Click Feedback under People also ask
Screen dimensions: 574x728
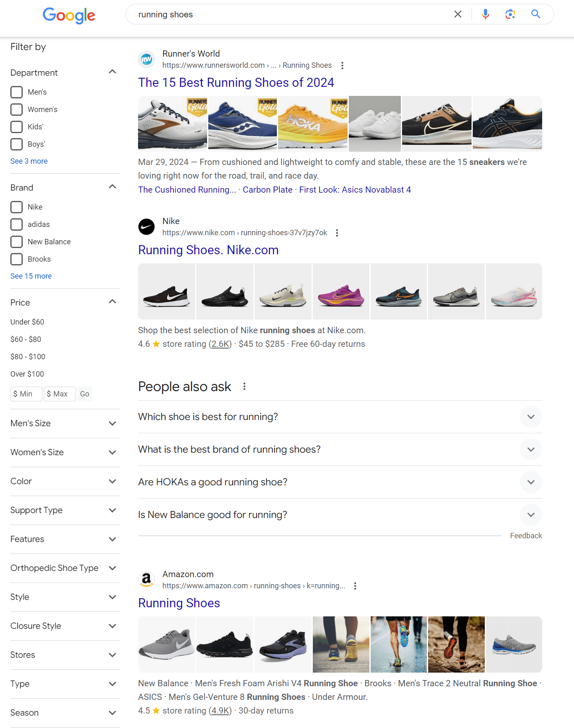point(526,536)
